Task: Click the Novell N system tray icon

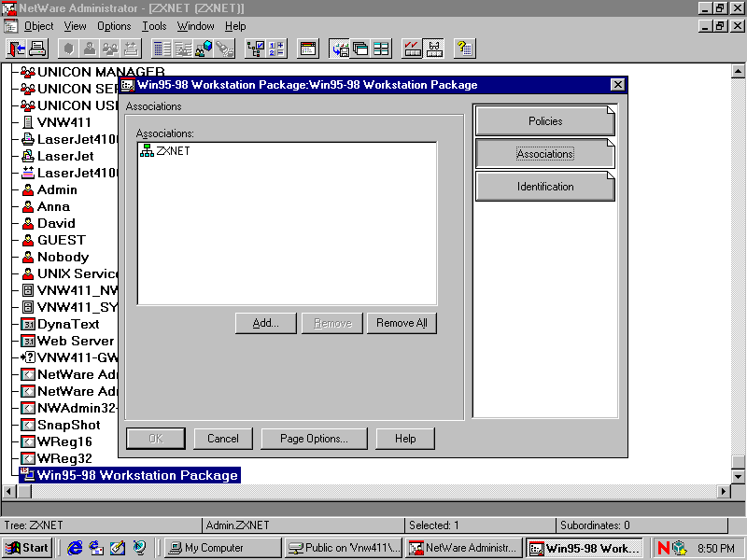Action: pos(663,548)
